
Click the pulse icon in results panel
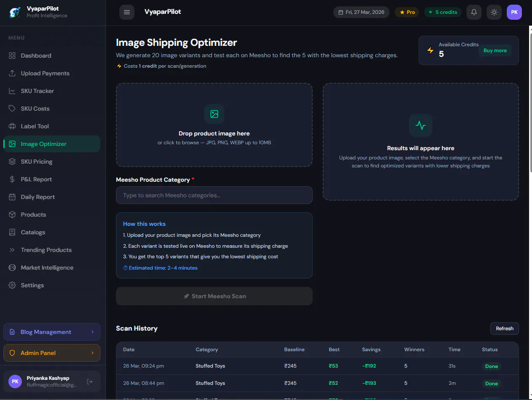(x=421, y=125)
